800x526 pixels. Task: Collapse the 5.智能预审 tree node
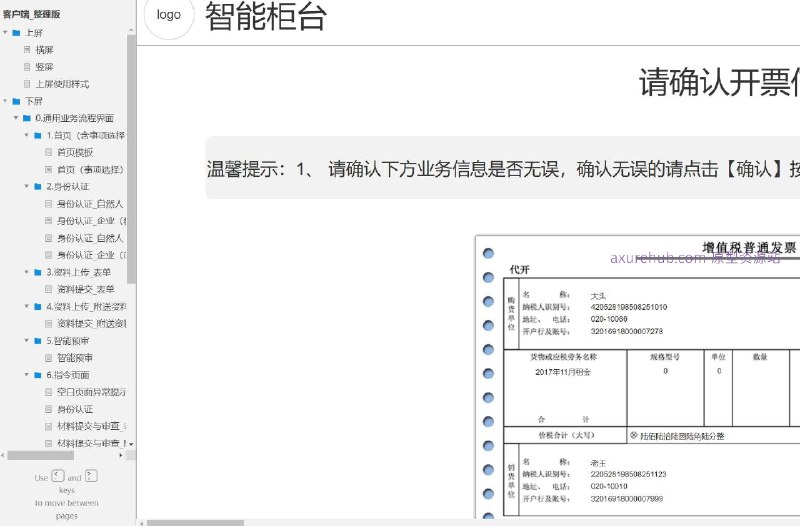[27, 340]
